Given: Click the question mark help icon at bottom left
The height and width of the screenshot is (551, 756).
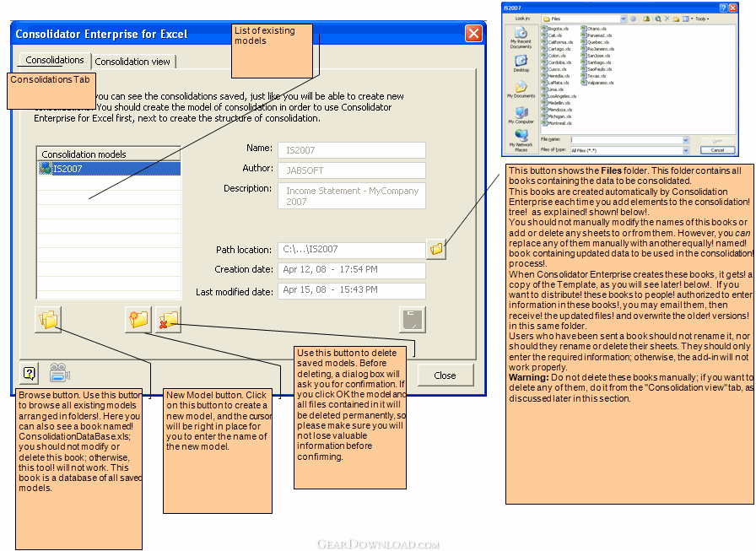Looking at the screenshot, I should pos(30,373).
